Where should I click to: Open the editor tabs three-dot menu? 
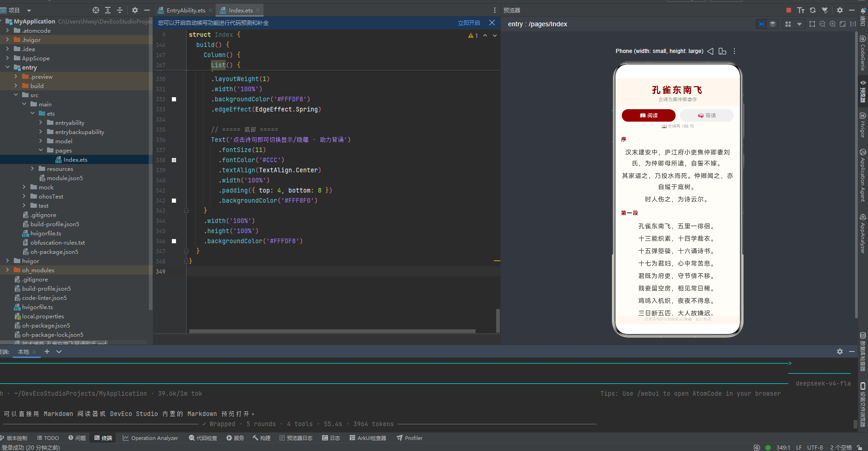pos(495,10)
